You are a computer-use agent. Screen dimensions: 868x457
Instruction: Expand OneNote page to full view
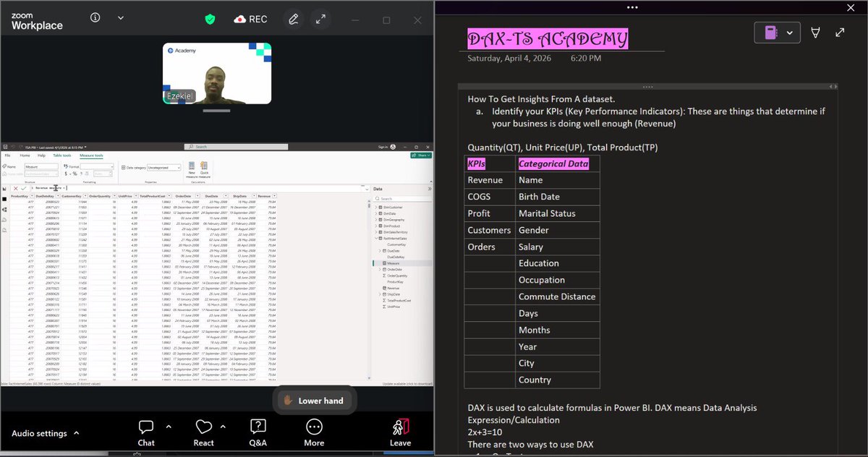click(x=840, y=33)
